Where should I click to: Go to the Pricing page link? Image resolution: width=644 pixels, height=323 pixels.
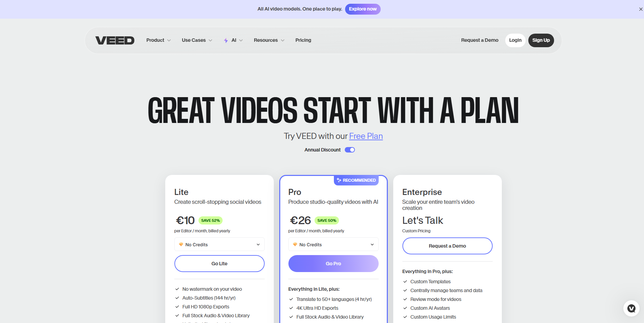[x=303, y=40]
